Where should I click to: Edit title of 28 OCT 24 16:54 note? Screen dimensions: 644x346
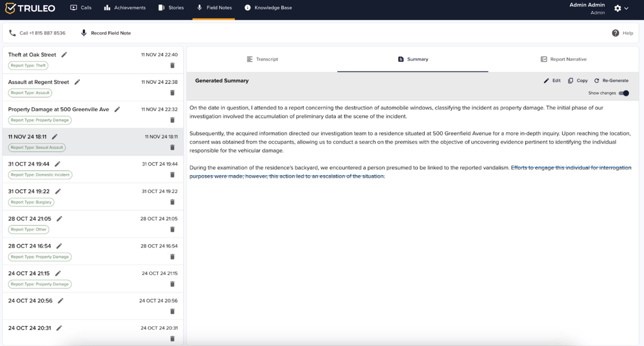[59, 246]
